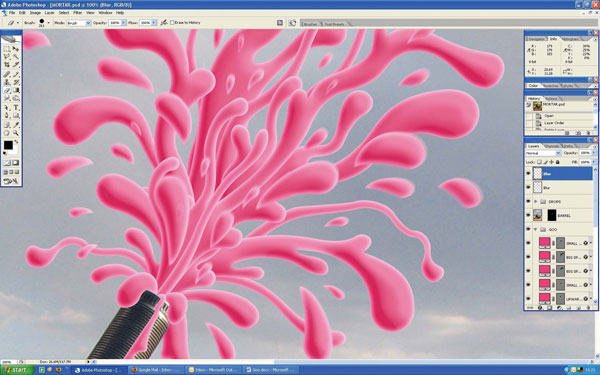
Task: Open the Google Mail taskbar button
Action: point(155,370)
